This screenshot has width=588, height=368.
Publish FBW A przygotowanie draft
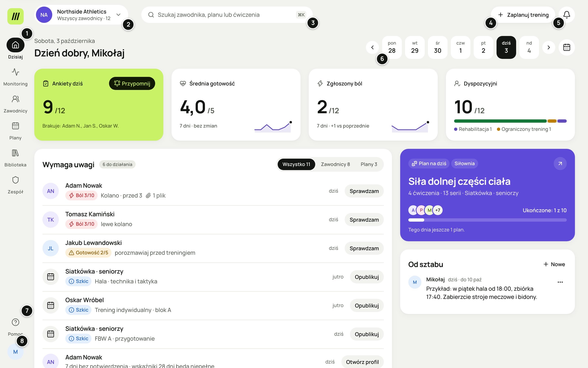(367, 334)
